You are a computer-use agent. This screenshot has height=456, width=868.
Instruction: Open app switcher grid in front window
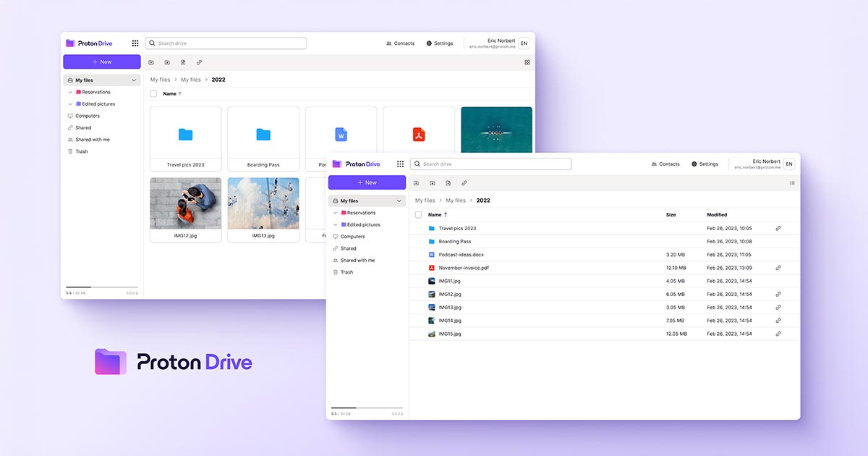401,164
